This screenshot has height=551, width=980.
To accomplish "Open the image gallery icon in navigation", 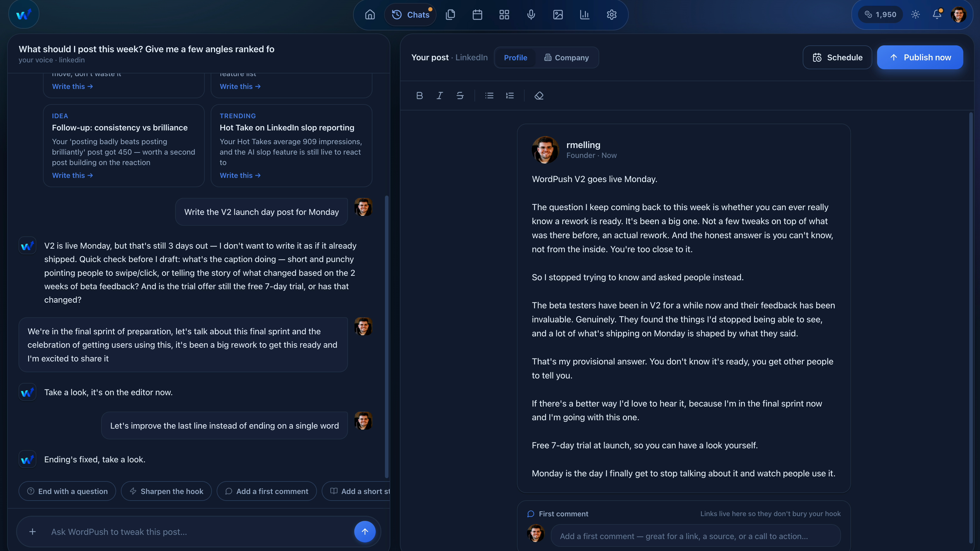I will [x=558, y=15].
